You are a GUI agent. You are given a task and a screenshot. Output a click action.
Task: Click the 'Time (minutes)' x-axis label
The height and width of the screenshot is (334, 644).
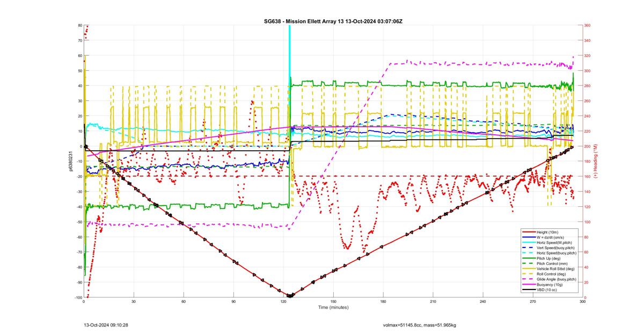click(x=333, y=308)
